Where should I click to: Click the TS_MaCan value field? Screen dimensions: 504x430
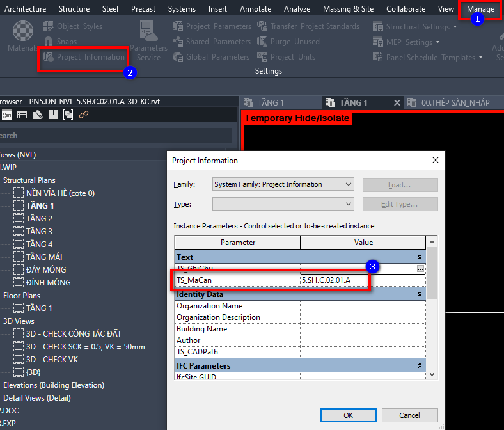pos(362,280)
